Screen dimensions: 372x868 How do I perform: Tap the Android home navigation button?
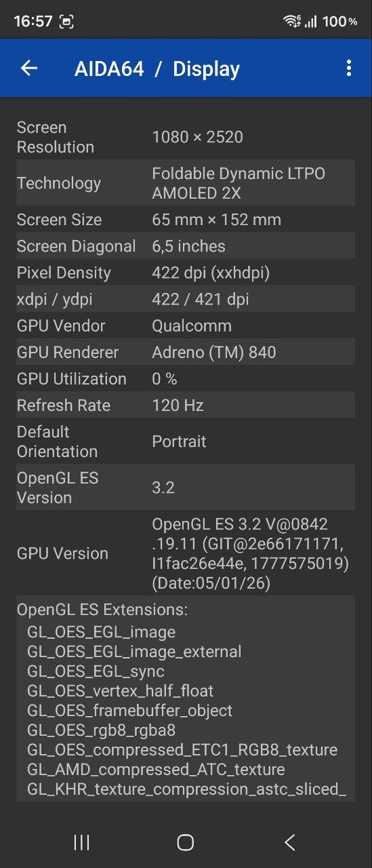tap(186, 842)
